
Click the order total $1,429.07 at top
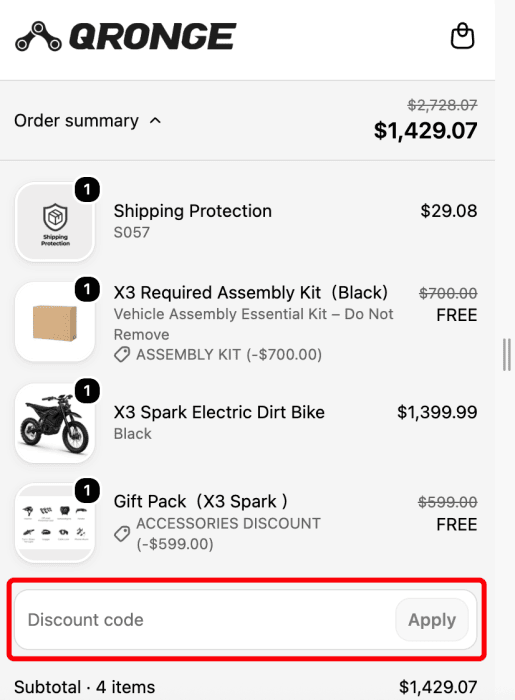click(425, 130)
